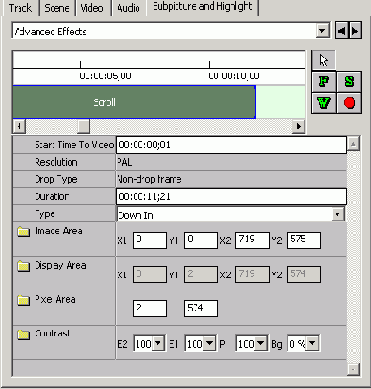Click the green S effect button
The width and height of the screenshot is (371, 389).
coord(349,81)
